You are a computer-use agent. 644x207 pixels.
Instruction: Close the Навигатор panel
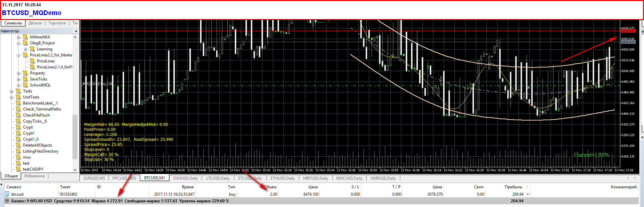click(x=76, y=31)
